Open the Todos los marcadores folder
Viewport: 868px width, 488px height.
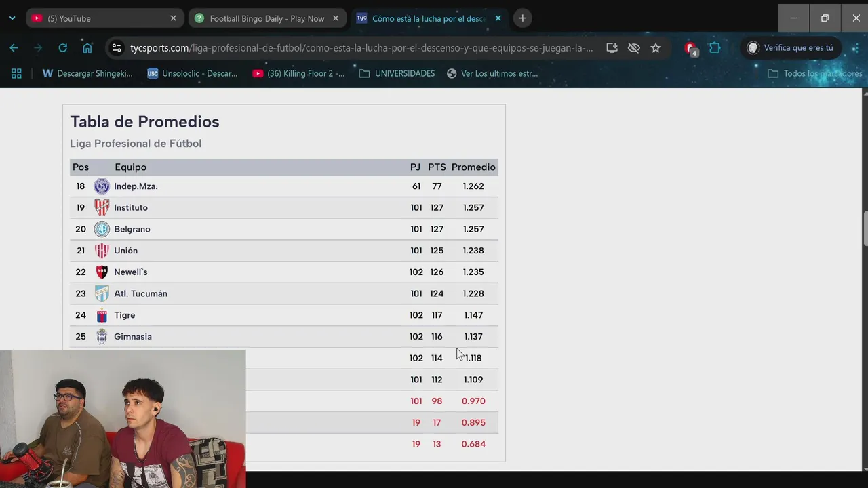pyautogui.click(x=814, y=73)
